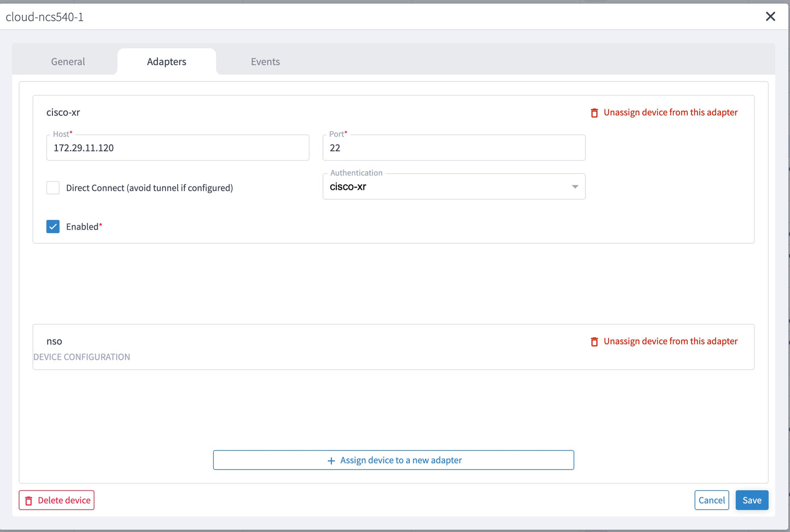
Task: Click the Cancel button
Action: [x=711, y=500]
